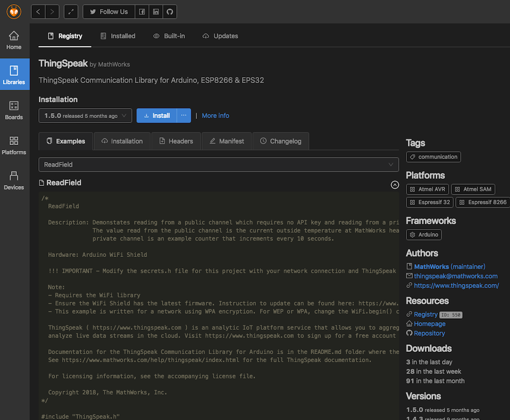Viewport: 510px width, 420px height.
Task: Open the LinkedIn icon in toolbar
Action: pos(156,12)
